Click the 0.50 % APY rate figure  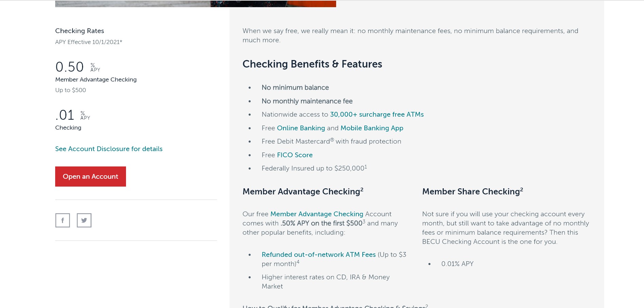(78, 67)
